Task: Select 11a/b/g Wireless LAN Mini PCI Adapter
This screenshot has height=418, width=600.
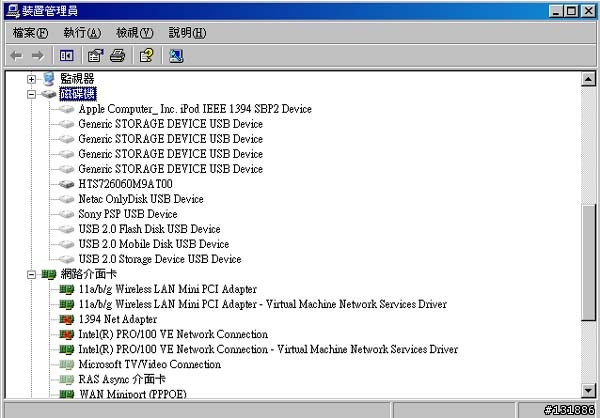Action: coord(168,289)
